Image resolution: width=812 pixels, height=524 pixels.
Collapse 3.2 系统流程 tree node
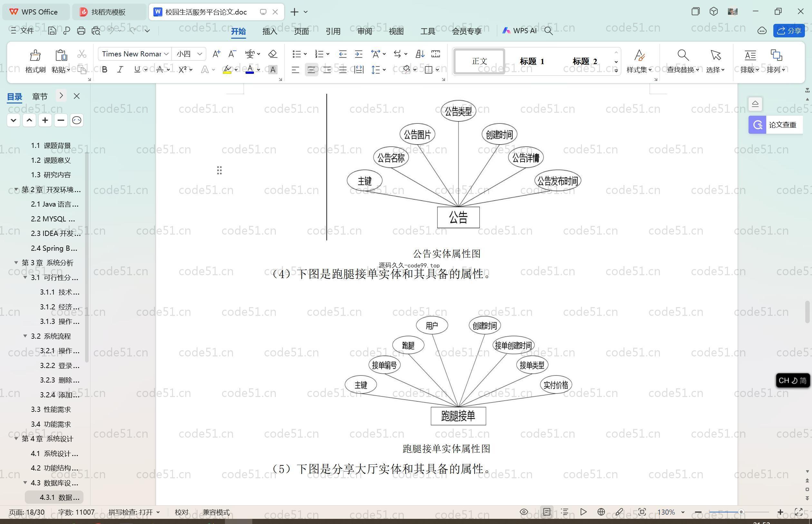click(x=25, y=336)
